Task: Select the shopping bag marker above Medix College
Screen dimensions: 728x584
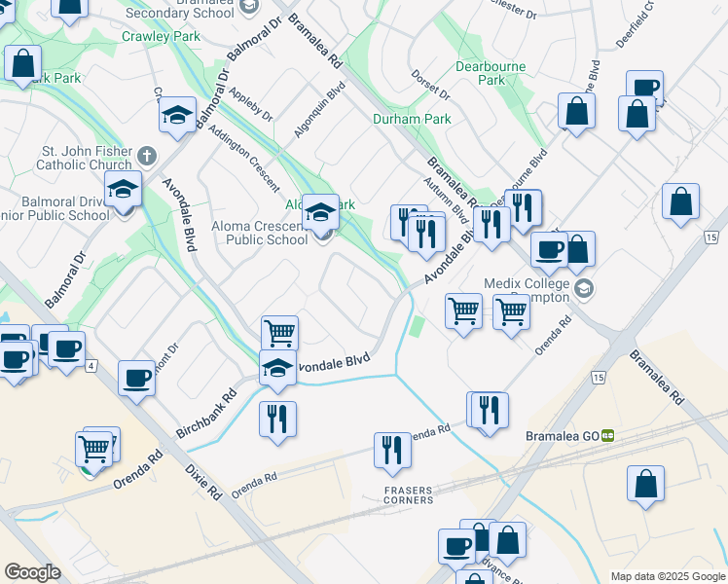Action: coord(580,251)
